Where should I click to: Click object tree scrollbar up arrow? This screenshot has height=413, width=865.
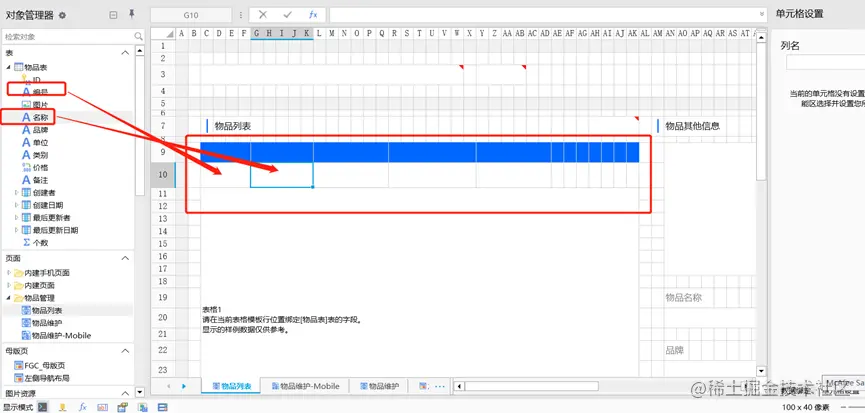tap(140, 50)
